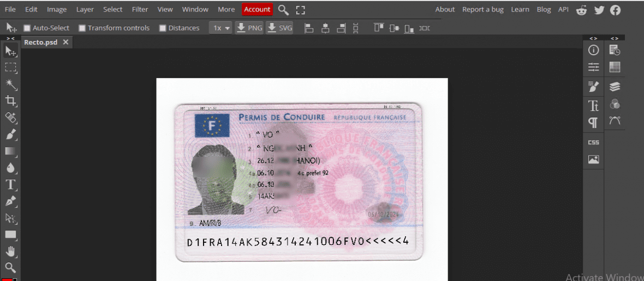
Task: Switch to the Recto.psd document tab
Action: [41, 42]
